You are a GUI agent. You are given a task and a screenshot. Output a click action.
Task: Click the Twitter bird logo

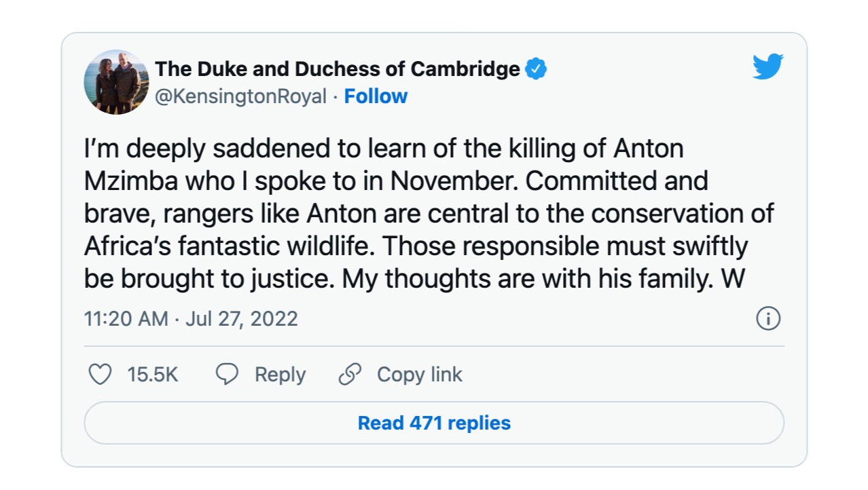768,67
